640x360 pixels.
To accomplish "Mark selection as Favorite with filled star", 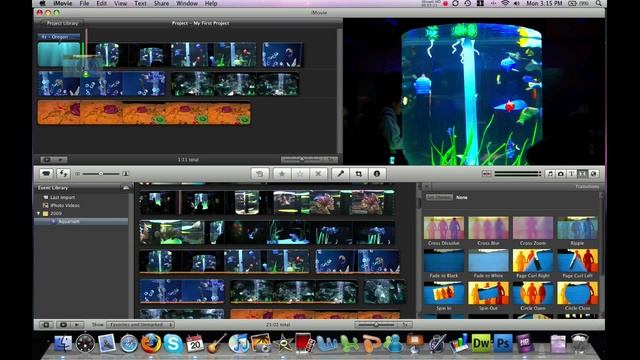I will coord(282,174).
